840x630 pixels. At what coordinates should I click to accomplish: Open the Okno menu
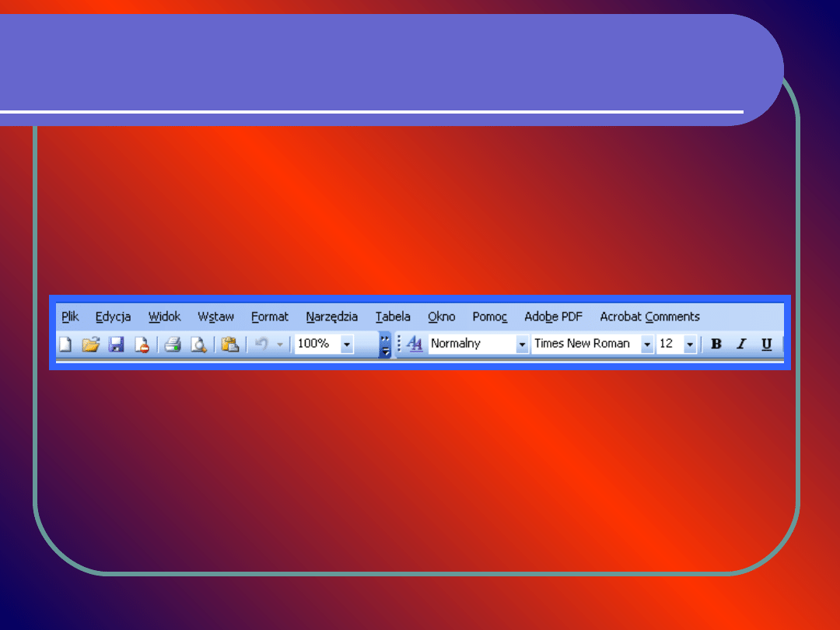tap(442, 317)
